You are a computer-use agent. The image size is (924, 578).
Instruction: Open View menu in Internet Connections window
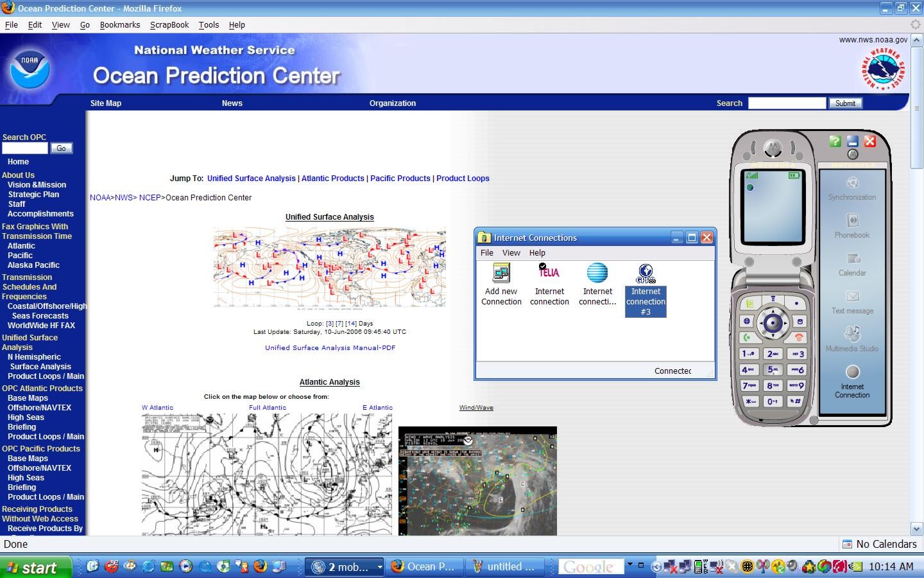tap(511, 253)
